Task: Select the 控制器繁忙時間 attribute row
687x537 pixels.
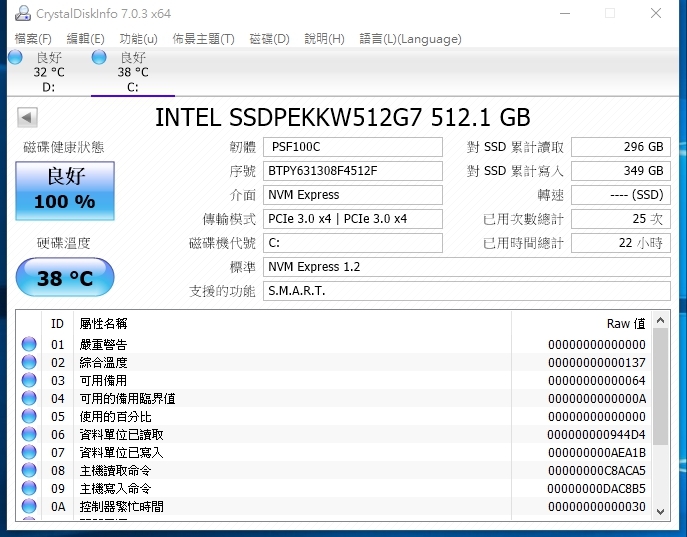Action: (334, 506)
